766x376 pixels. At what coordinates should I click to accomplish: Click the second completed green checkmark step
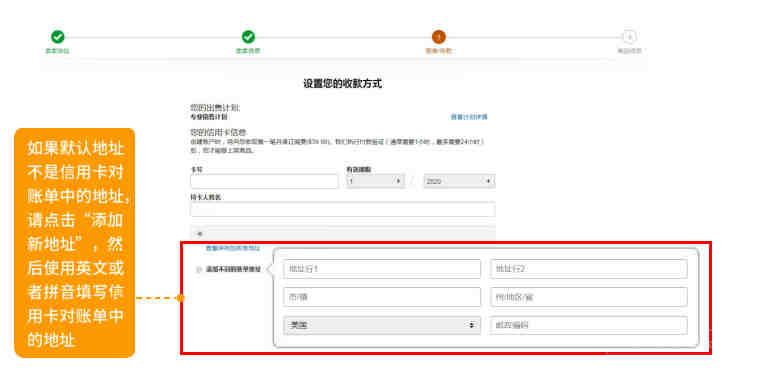[248, 37]
